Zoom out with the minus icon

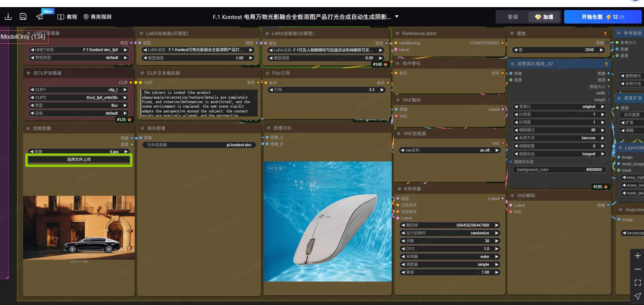[638, 269]
